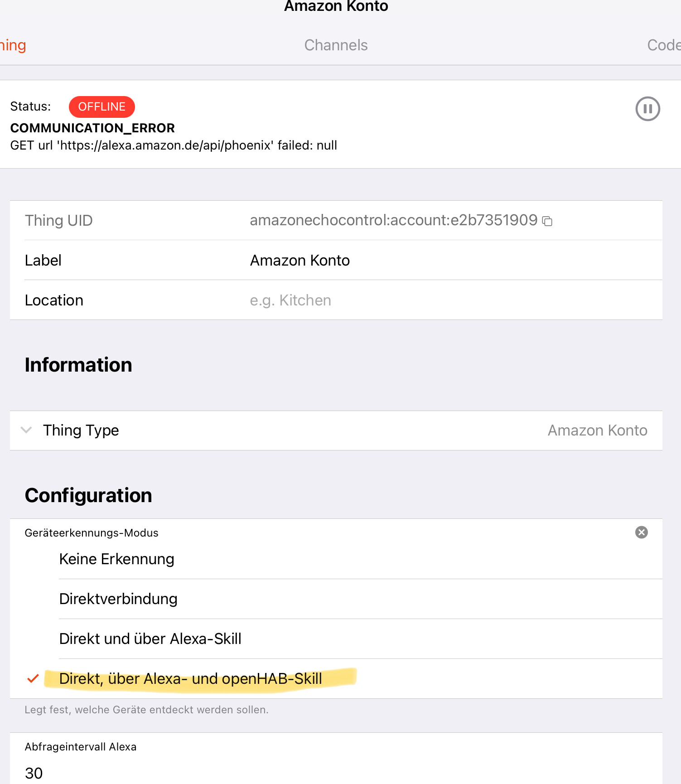The width and height of the screenshot is (681, 784).
Task: Expand the Thing Type row chevron
Action: (26, 430)
